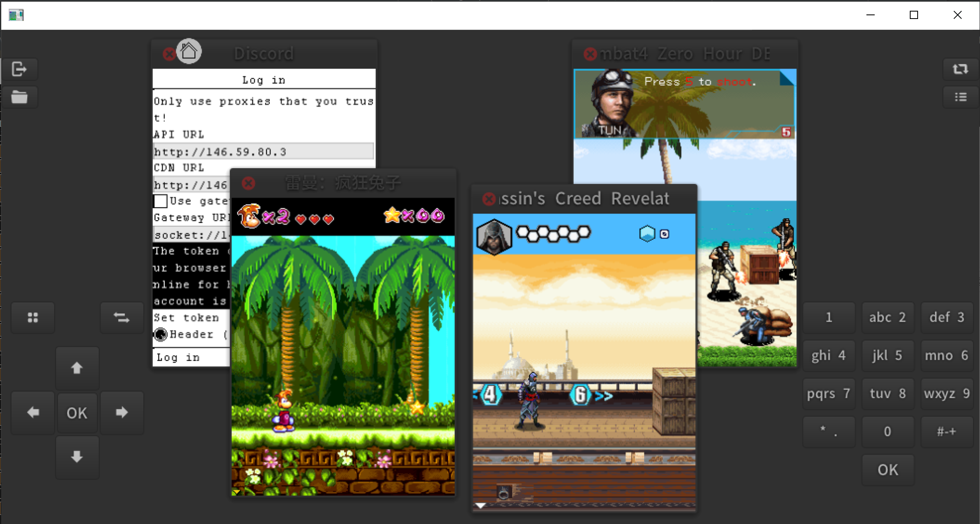Click the home icon above Discord window

pos(189,51)
